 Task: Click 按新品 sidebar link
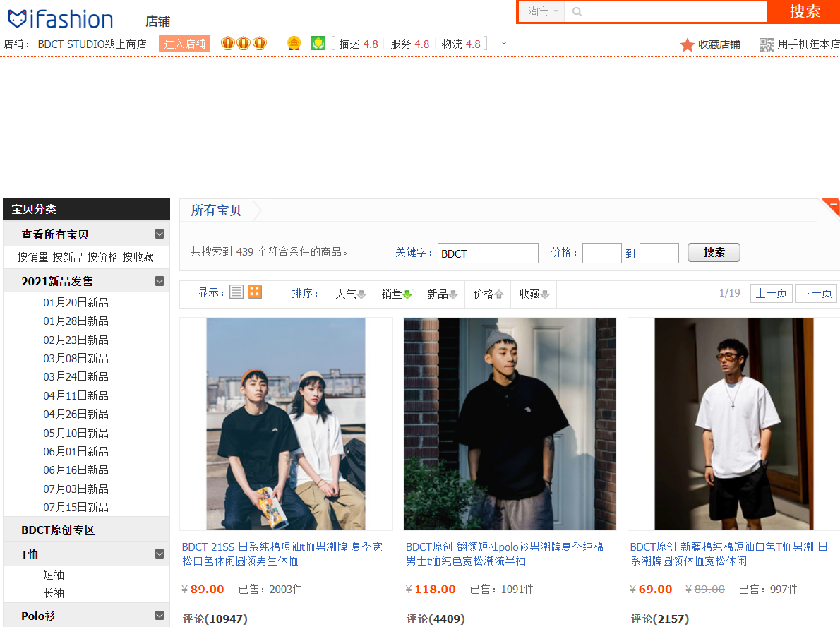(x=68, y=257)
